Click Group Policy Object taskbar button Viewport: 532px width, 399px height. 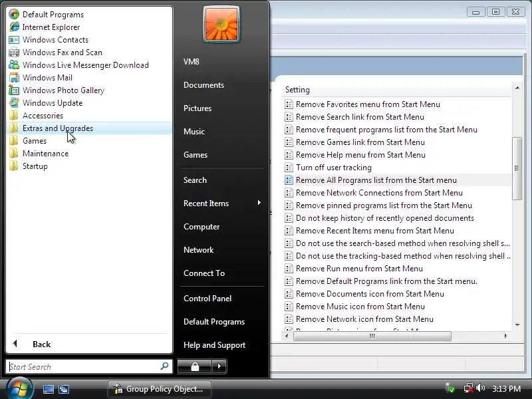point(160,389)
